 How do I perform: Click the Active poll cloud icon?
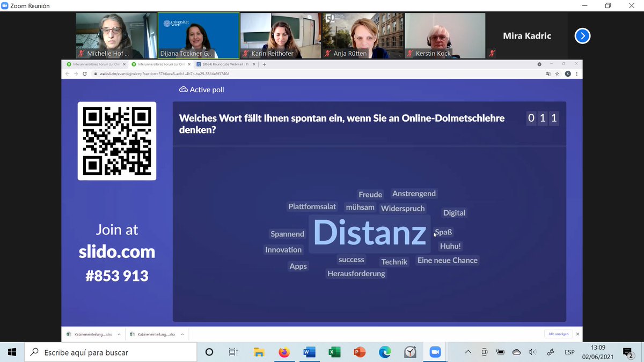click(184, 90)
